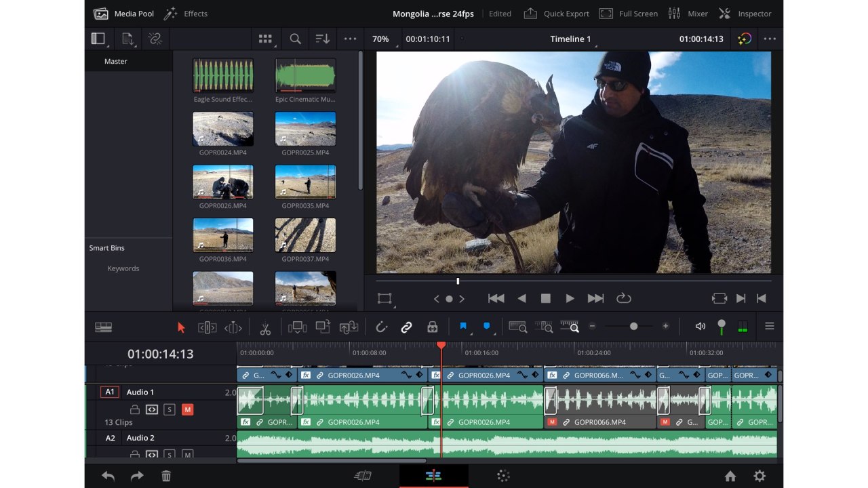
Task: Click the viewer scrub bar playhead
Action: (x=458, y=281)
